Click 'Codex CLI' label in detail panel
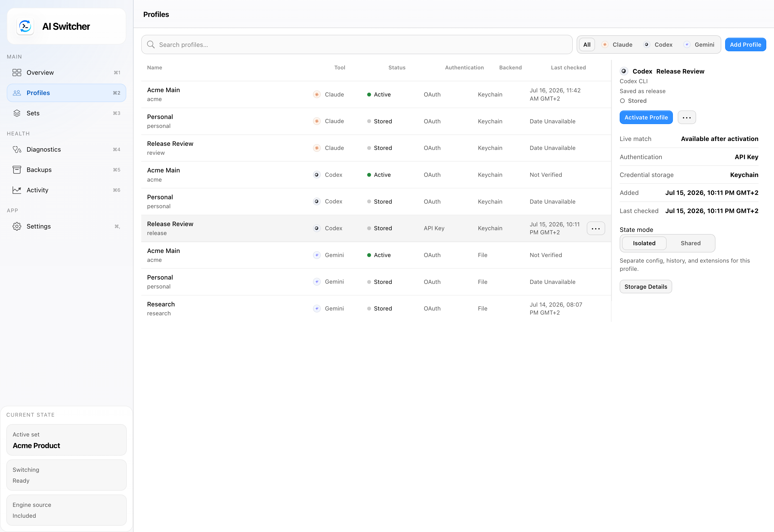This screenshot has height=532, width=774. point(633,81)
